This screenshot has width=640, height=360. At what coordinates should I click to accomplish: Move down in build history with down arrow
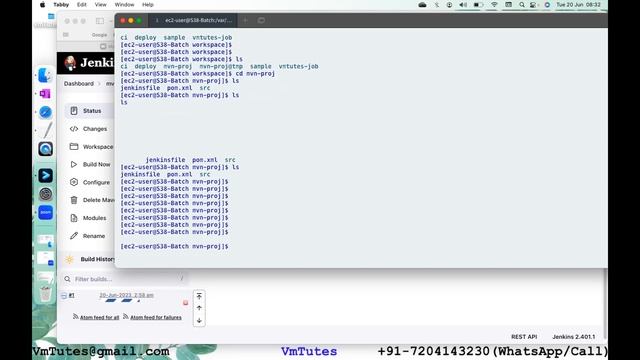(199, 321)
